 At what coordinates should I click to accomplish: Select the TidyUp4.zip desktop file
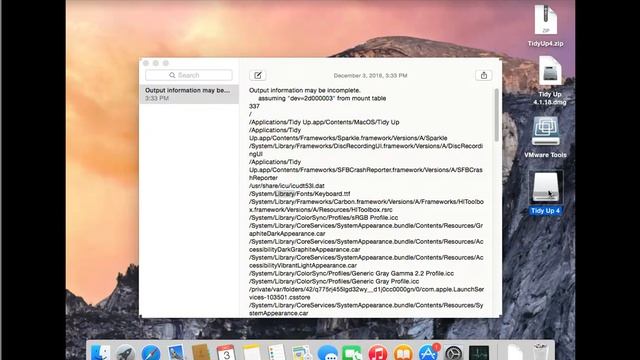[546, 25]
